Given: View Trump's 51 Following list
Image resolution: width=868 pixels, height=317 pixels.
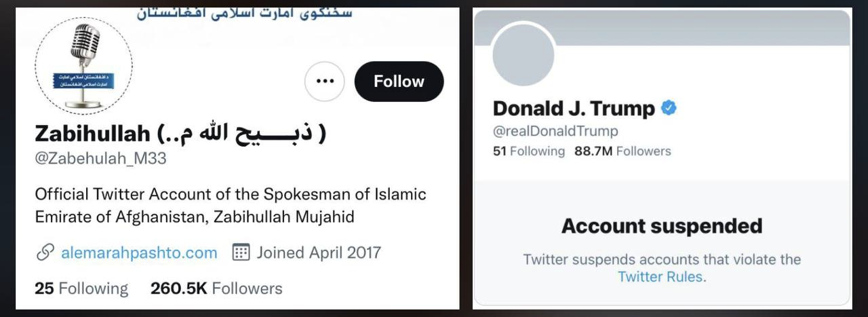Looking at the screenshot, I should point(529,151).
